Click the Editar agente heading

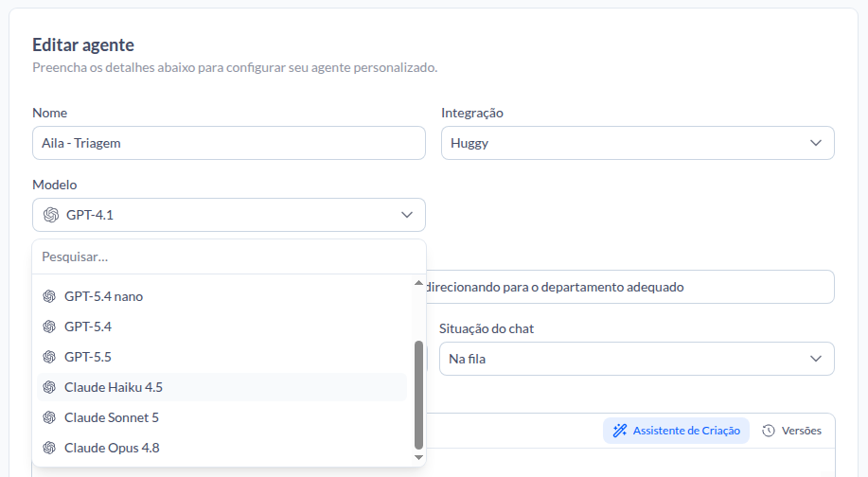tap(83, 44)
